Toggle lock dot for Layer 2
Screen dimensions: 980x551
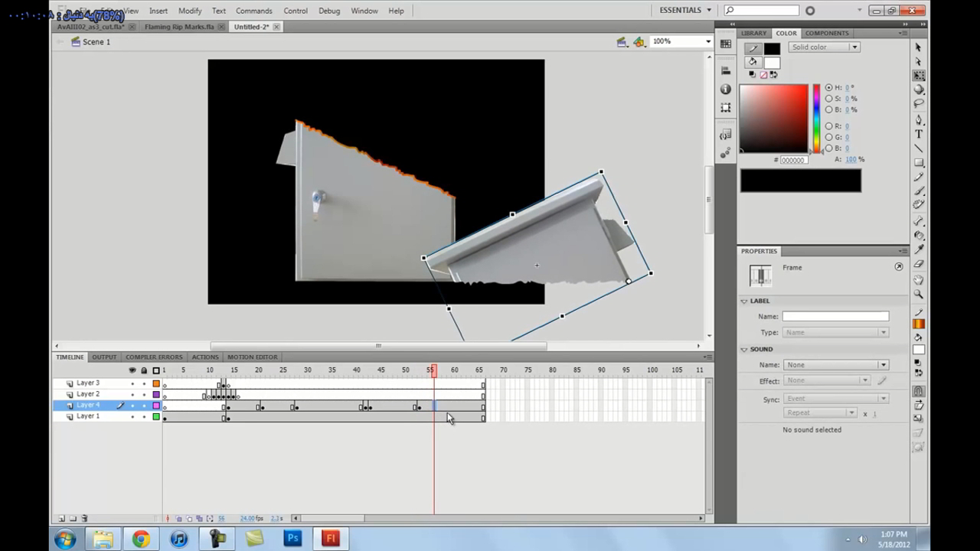144,395
